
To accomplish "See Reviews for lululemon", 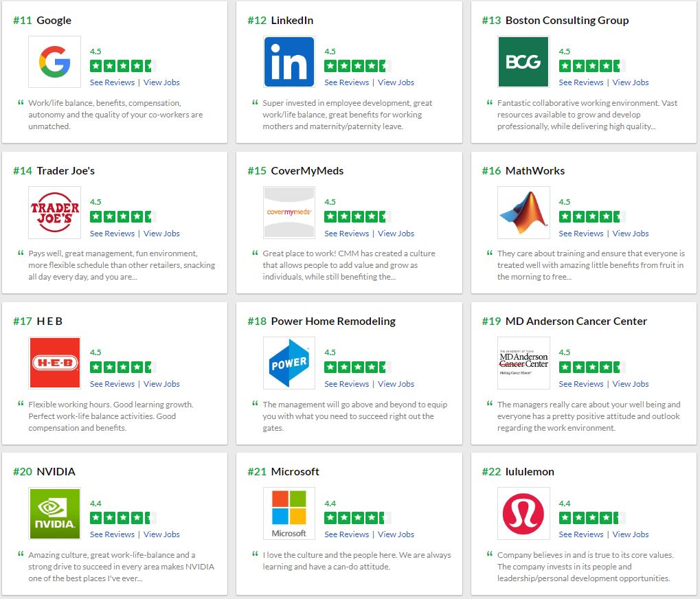I will [x=580, y=534].
